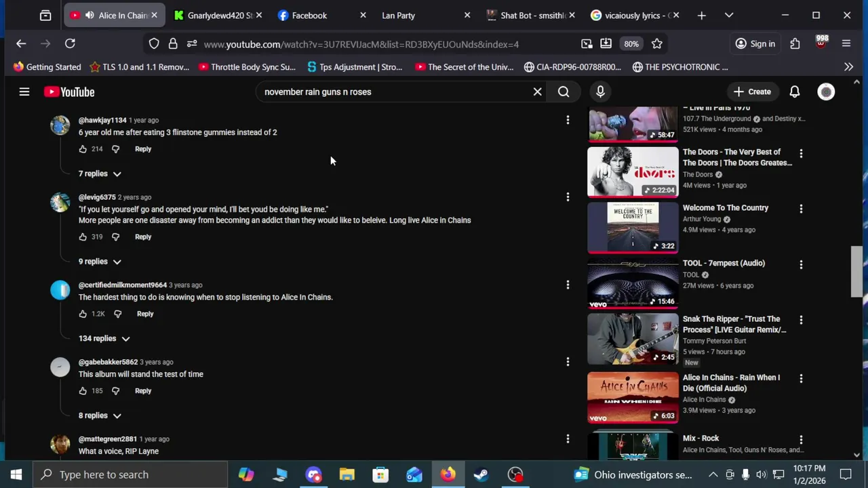Open Steam from the taskbar
The width and height of the screenshot is (868, 488).
pyautogui.click(x=481, y=474)
